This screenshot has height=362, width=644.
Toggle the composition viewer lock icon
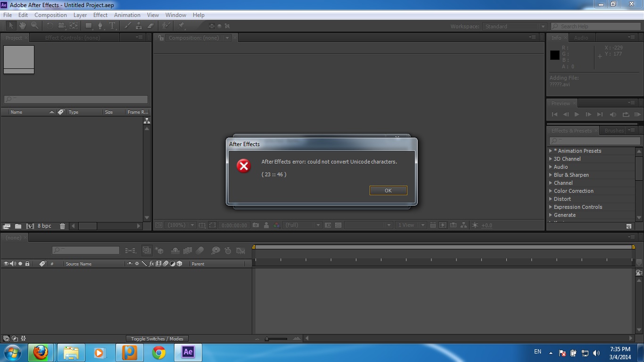tap(161, 38)
